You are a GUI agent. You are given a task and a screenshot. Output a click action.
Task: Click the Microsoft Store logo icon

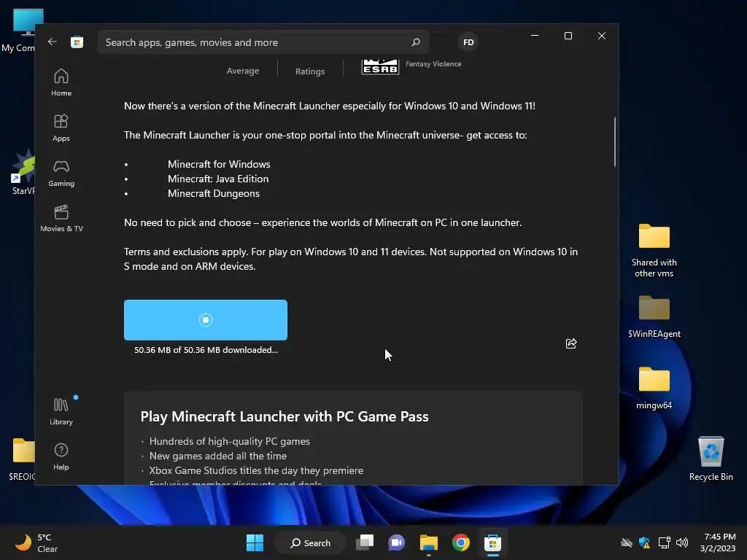click(77, 42)
